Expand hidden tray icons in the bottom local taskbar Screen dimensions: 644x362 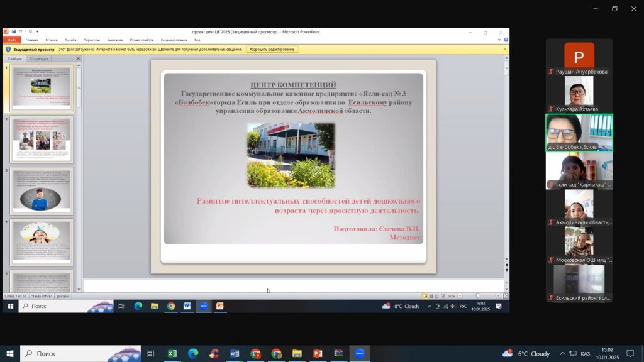click(563, 354)
